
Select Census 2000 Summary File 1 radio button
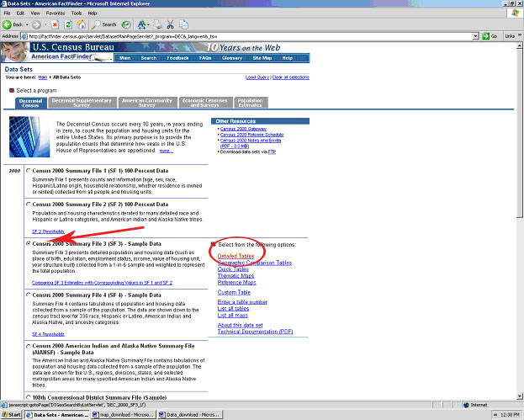coord(29,171)
